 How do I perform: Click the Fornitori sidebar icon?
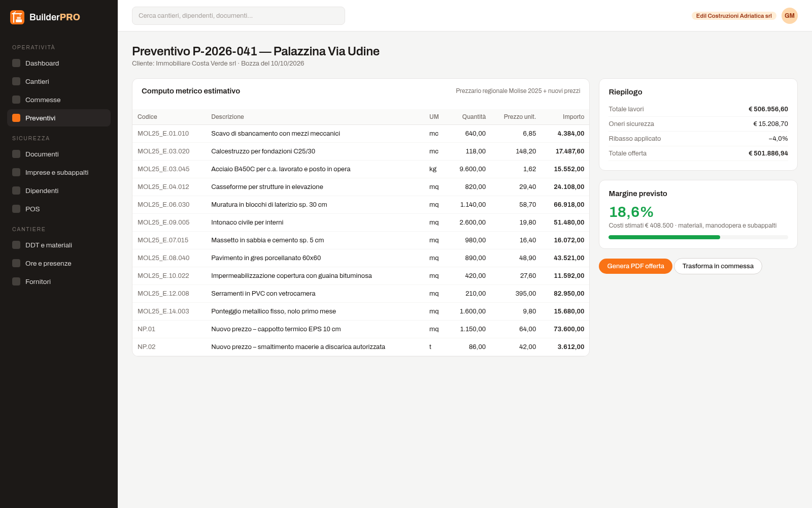click(x=16, y=281)
